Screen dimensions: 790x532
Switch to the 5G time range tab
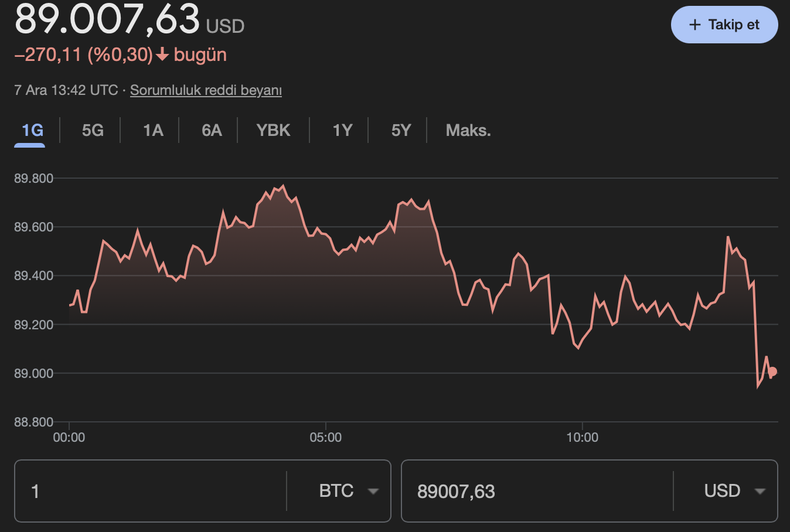pyautogui.click(x=91, y=130)
